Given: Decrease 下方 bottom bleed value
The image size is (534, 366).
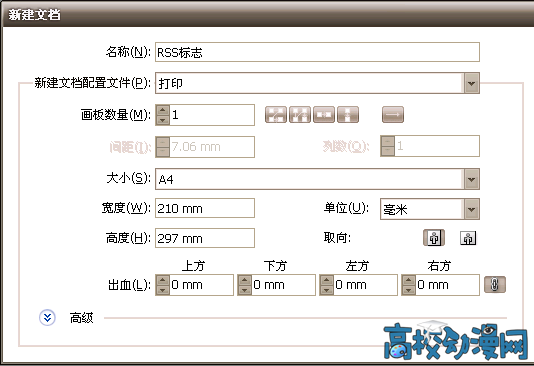Looking at the screenshot, I should pos(245,290).
